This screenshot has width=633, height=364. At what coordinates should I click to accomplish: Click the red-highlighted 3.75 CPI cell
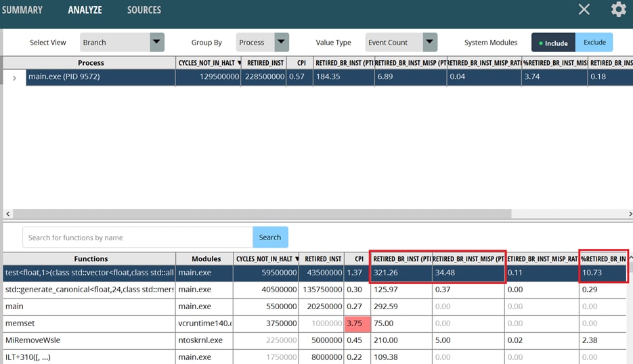(357, 323)
